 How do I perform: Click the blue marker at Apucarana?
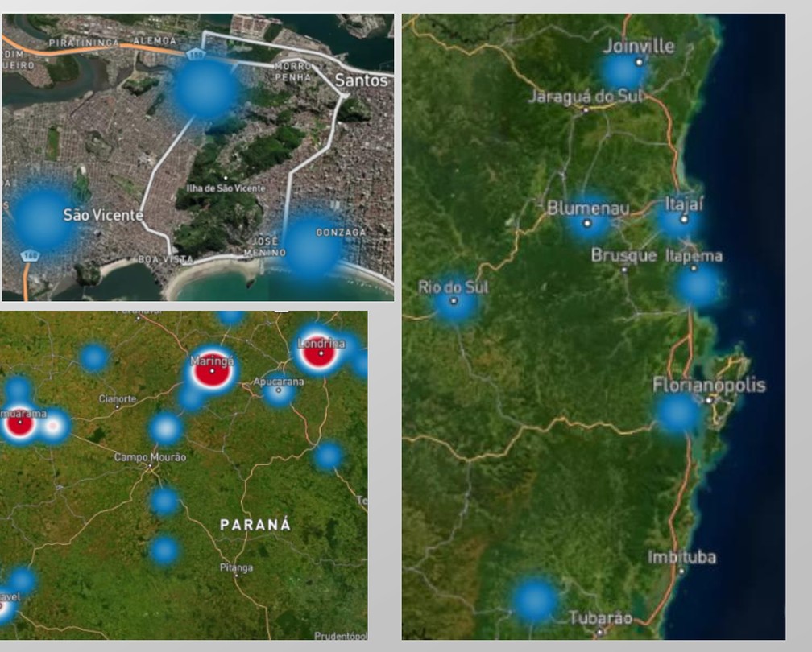[279, 393]
